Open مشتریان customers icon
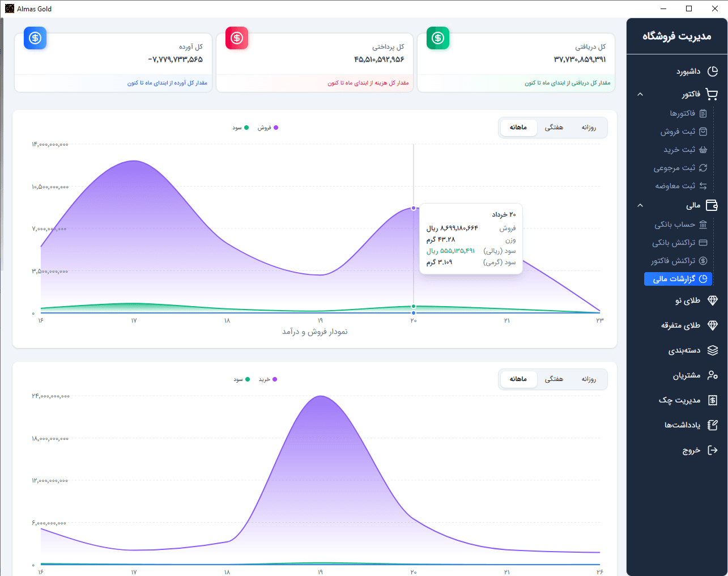728x576 pixels. pos(713,375)
